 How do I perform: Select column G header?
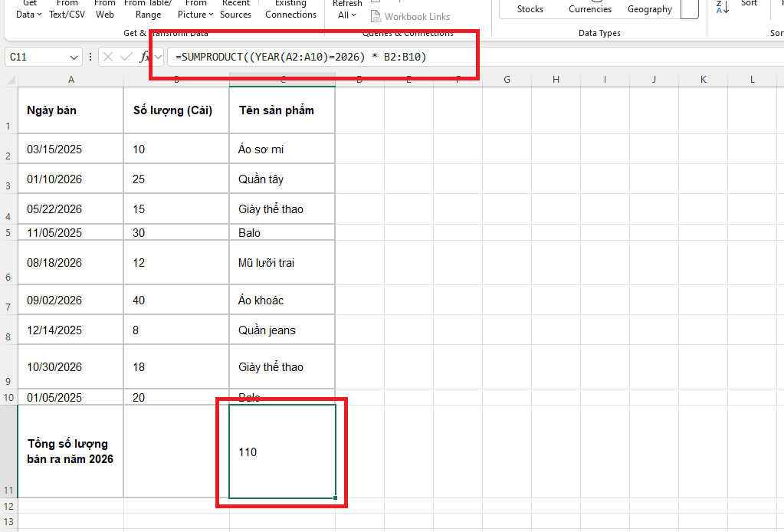point(507,80)
